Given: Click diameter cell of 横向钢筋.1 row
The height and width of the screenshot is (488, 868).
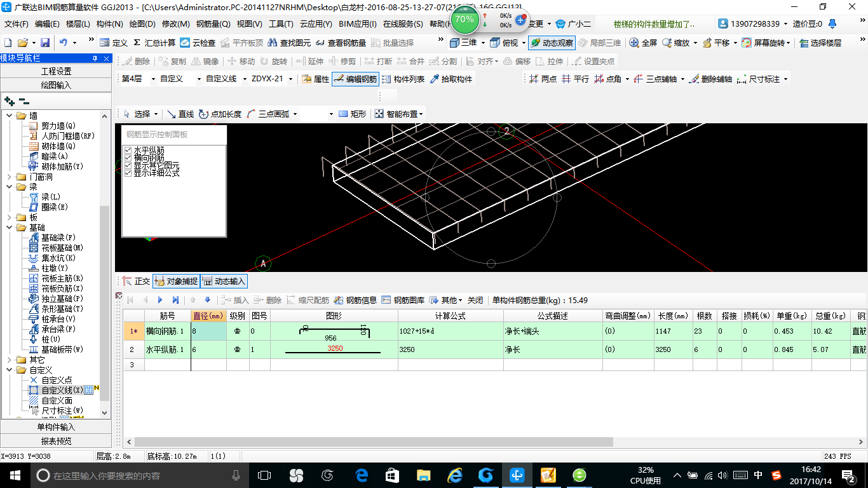Looking at the screenshot, I should [208, 331].
